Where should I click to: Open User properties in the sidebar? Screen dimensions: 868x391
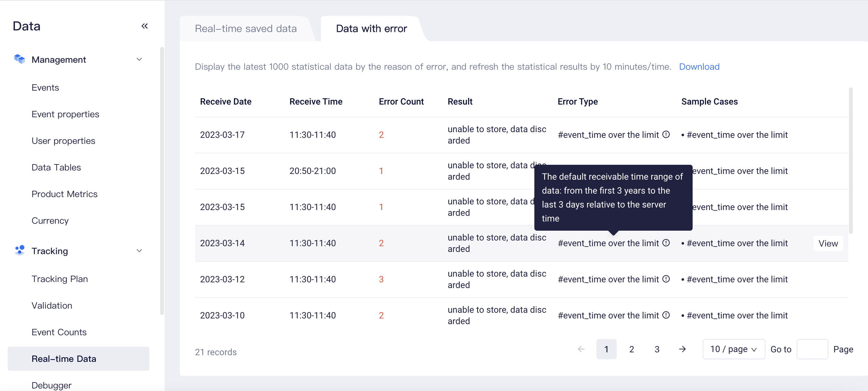pos(63,141)
